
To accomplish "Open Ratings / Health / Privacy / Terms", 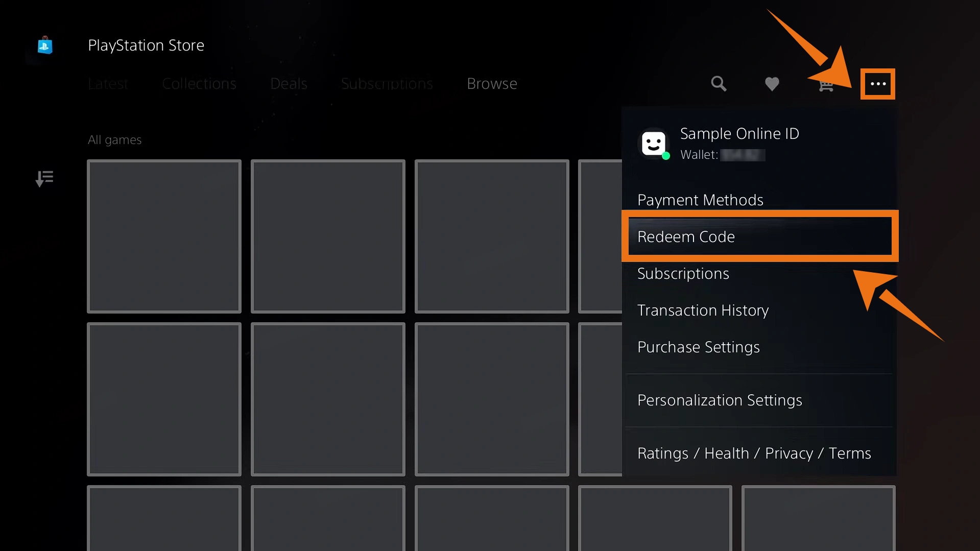I will 760,453.
